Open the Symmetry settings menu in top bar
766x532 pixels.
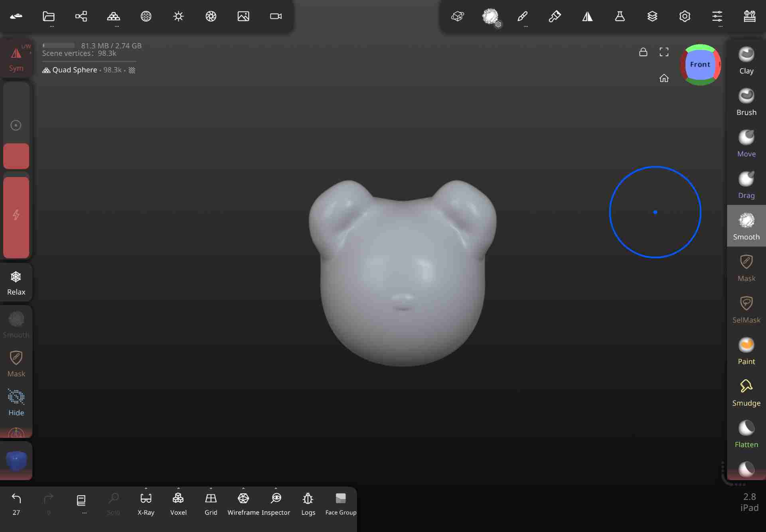point(587,16)
